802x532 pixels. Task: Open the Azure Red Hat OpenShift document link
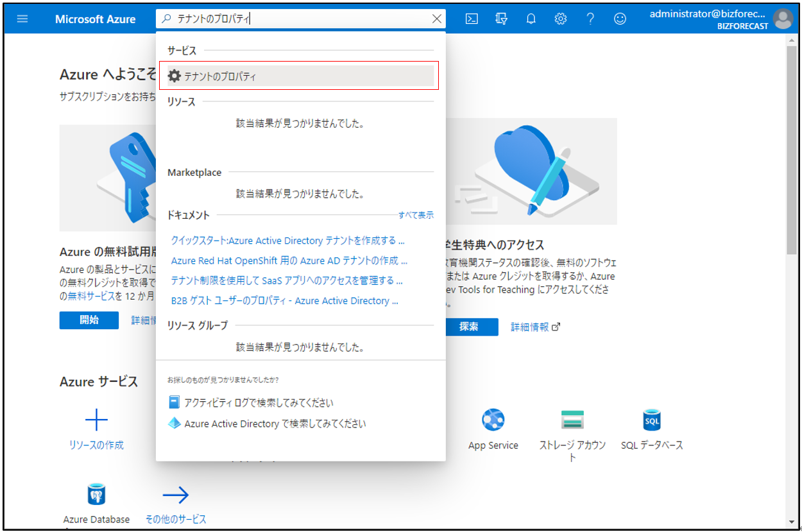pos(289,261)
